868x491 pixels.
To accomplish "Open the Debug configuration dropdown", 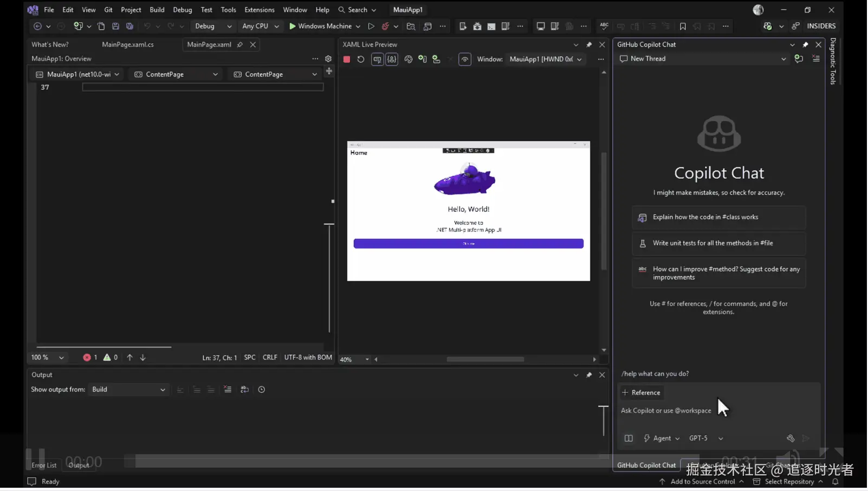I will pyautogui.click(x=213, y=26).
